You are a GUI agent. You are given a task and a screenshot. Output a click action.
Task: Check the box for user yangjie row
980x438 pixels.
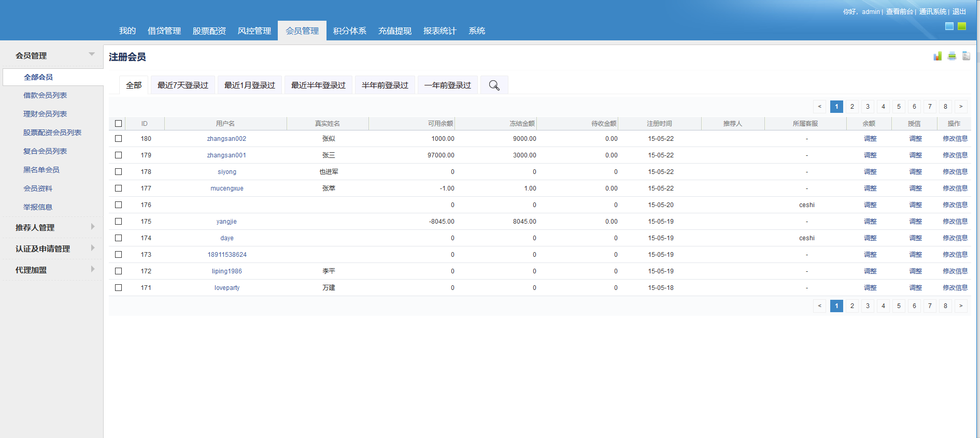[119, 222]
